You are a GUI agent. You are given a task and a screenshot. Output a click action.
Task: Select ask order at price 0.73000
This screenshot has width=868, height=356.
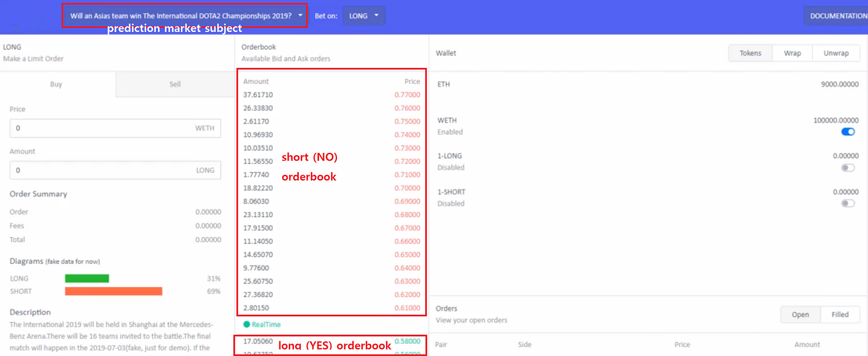point(331,148)
